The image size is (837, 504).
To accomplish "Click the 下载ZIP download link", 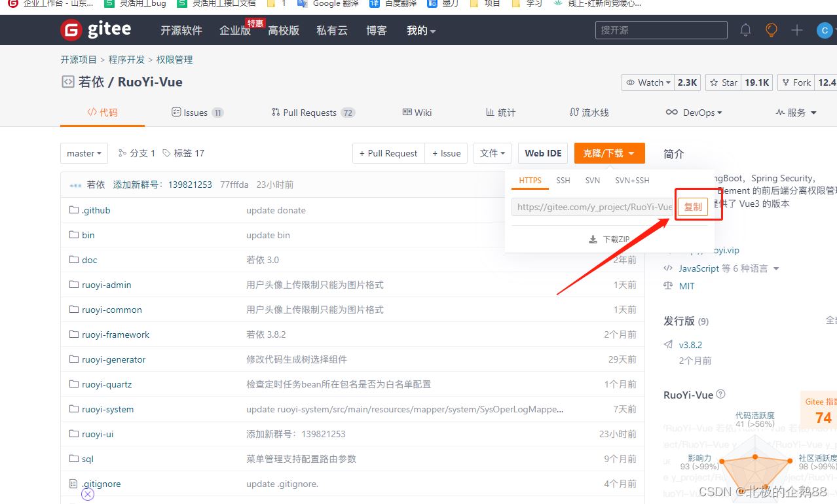I will 609,238.
